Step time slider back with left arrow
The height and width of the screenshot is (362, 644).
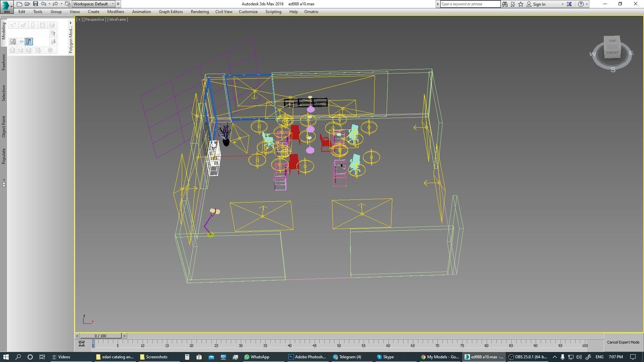(x=77, y=336)
